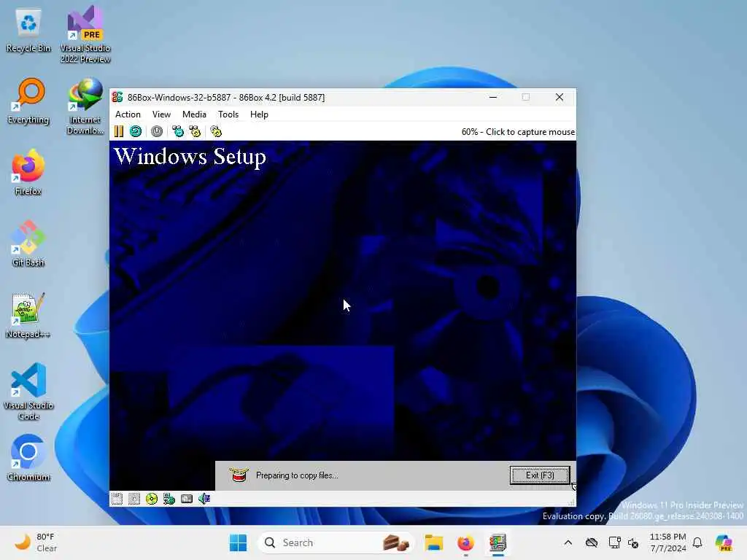Send Ctrl+Alt+Del to the emulated machine
Viewport: 747px width, 560px height.
click(178, 131)
